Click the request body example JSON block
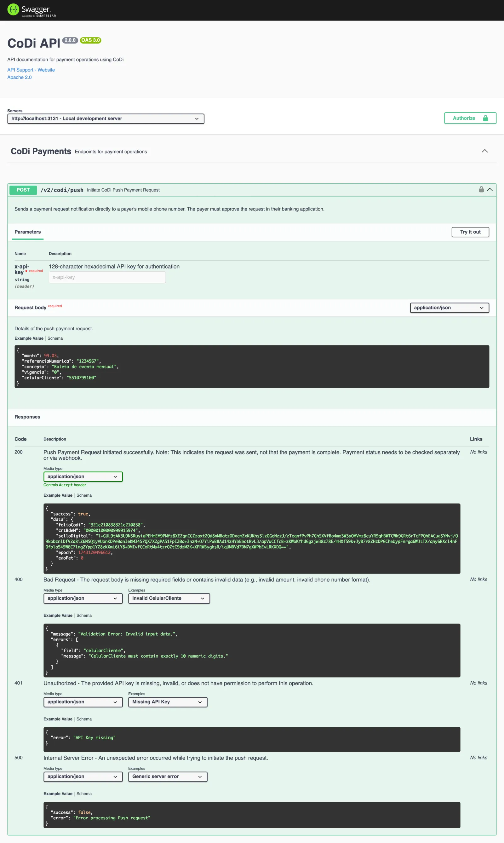 point(252,366)
